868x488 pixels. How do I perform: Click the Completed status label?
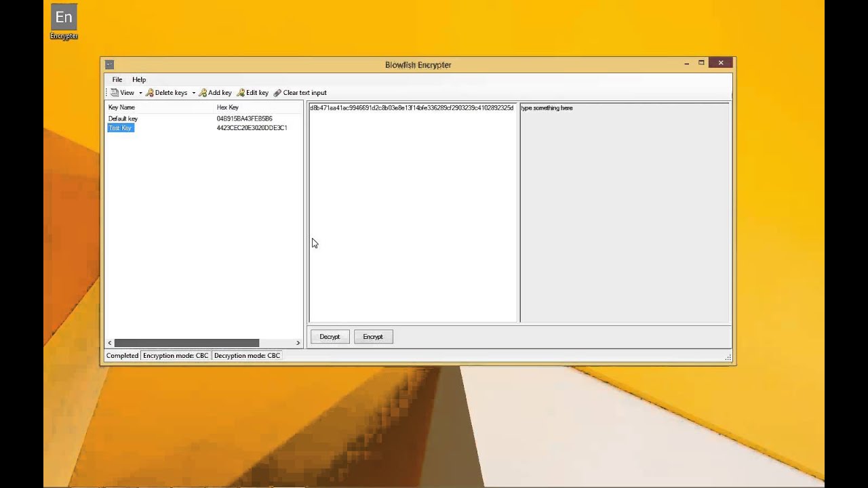(x=122, y=356)
